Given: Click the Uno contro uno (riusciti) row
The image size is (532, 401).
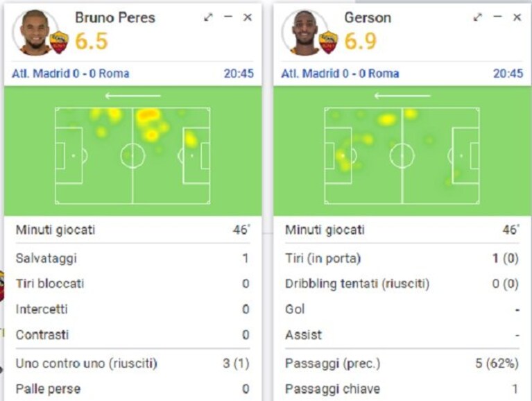Looking at the screenshot, I should click(132, 364).
